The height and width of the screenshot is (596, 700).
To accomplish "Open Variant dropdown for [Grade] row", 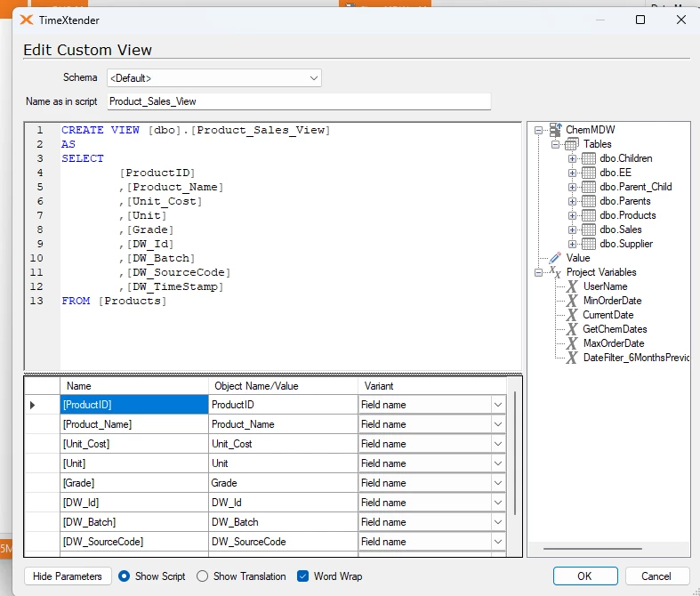I will pyautogui.click(x=498, y=483).
